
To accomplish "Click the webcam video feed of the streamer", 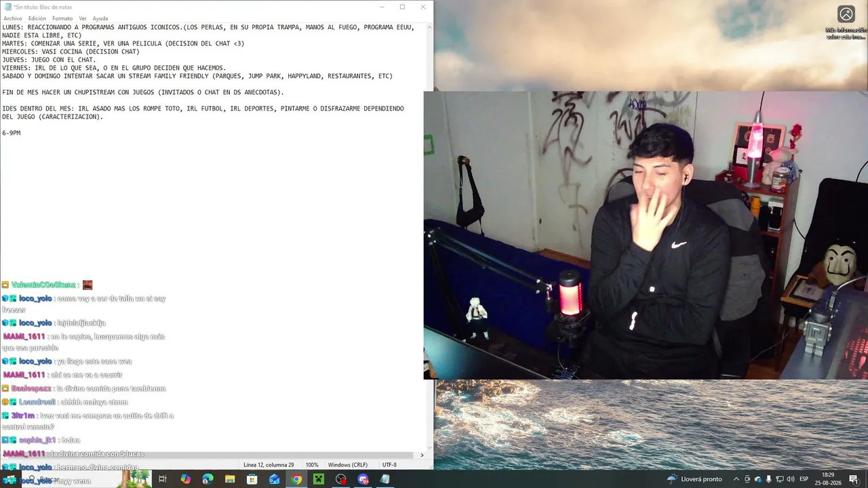I will pyautogui.click(x=646, y=235).
